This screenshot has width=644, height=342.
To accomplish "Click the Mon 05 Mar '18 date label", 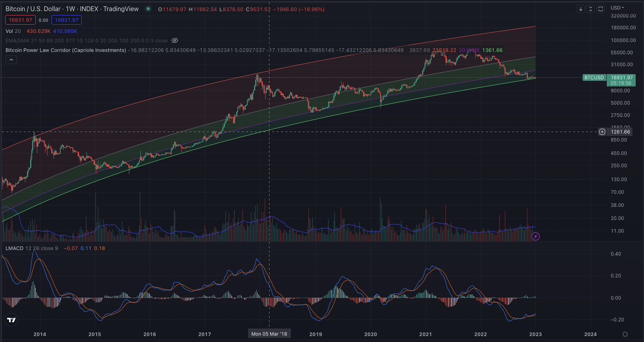I will point(269,334).
